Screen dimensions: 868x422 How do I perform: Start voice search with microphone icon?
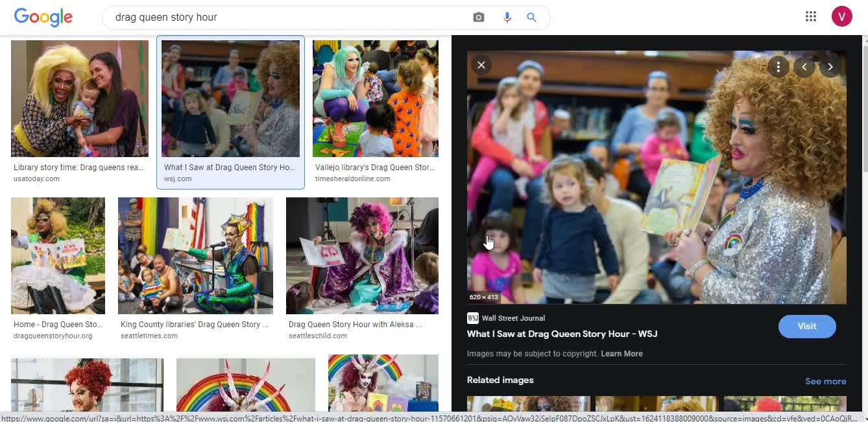tap(507, 18)
